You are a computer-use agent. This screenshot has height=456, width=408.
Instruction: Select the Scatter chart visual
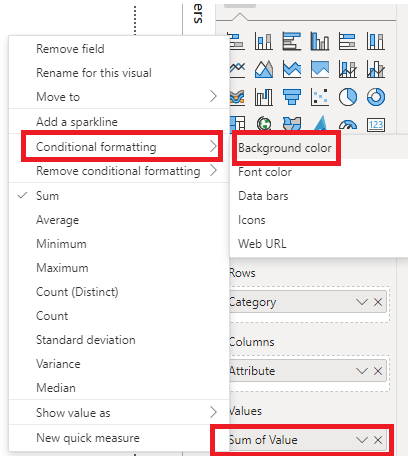(320, 97)
